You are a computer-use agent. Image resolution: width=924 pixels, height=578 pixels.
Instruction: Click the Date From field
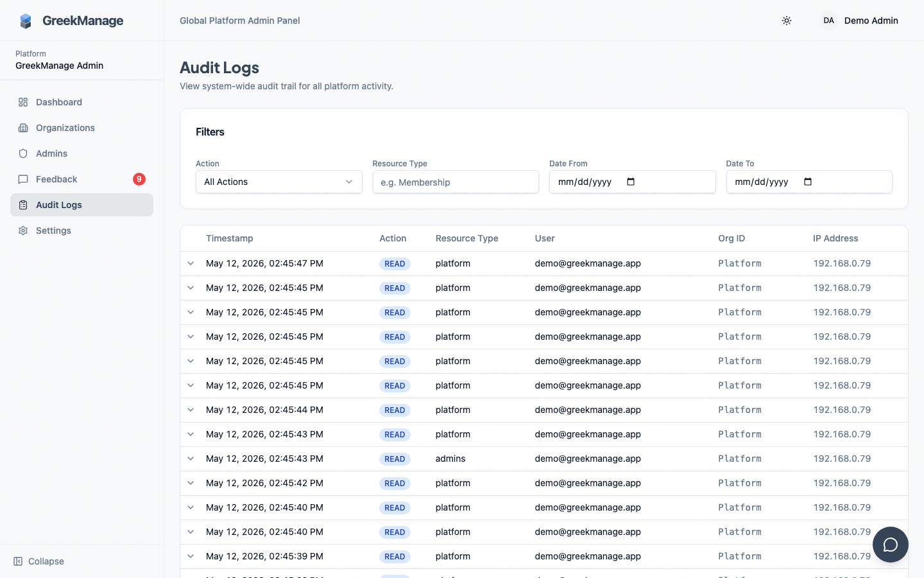pyautogui.click(x=632, y=182)
